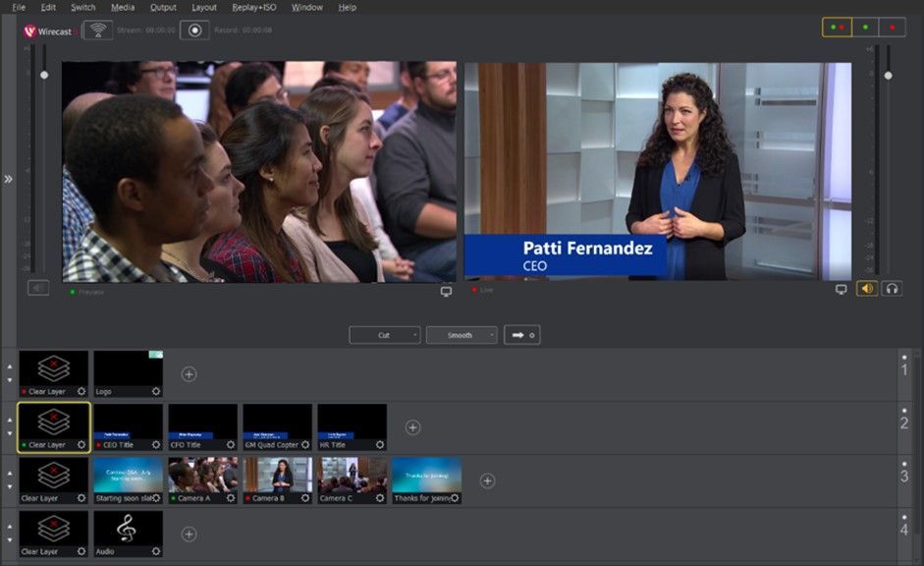Open the Switch menu
The width and height of the screenshot is (924, 566).
[82, 7]
